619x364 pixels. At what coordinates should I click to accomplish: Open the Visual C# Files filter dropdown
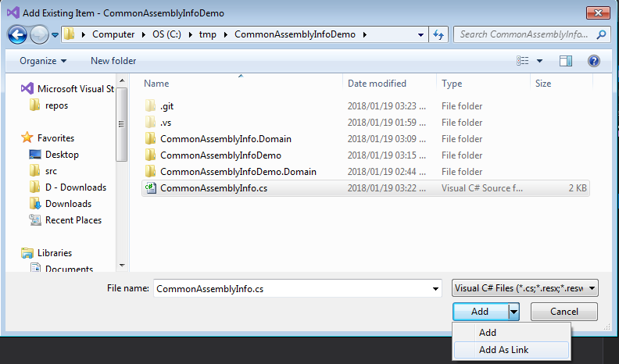point(525,288)
